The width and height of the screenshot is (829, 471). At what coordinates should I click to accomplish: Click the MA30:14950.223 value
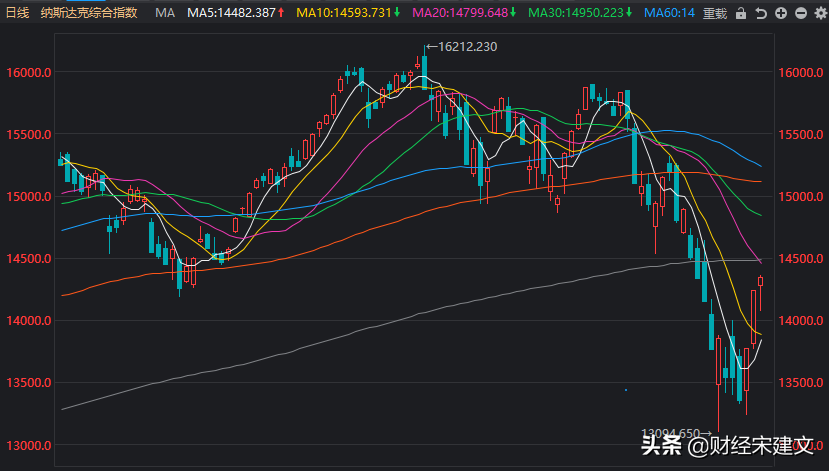click(x=576, y=13)
